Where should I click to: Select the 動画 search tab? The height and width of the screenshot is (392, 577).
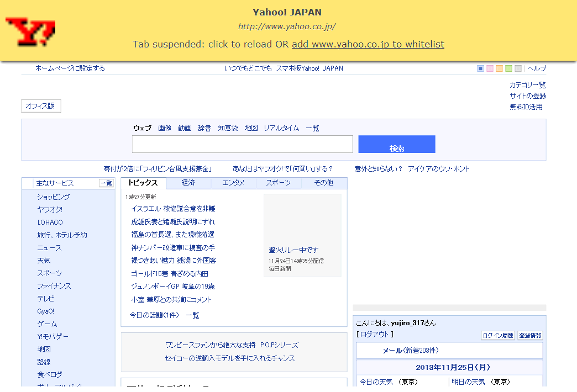point(185,128)
